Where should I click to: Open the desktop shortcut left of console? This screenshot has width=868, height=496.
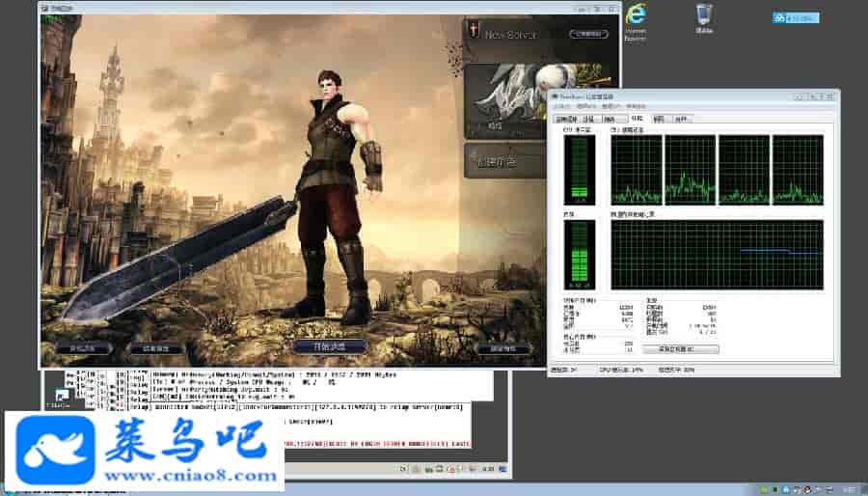coord(59,396)
